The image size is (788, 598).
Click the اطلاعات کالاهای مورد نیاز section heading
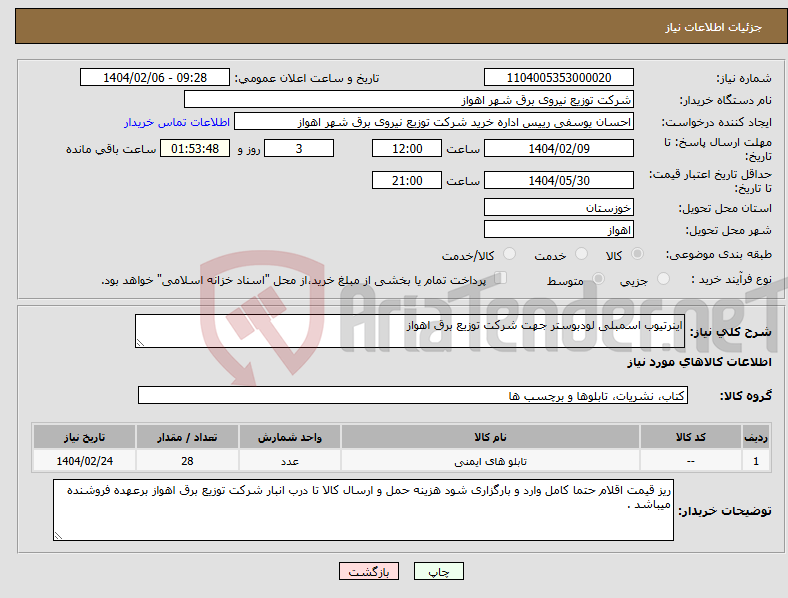point(699,362)
